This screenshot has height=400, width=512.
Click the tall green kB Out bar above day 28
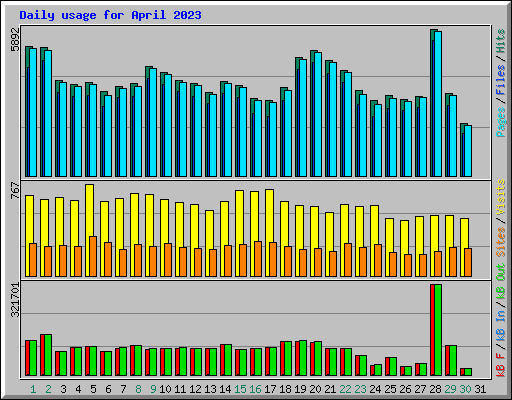[438, 330]
